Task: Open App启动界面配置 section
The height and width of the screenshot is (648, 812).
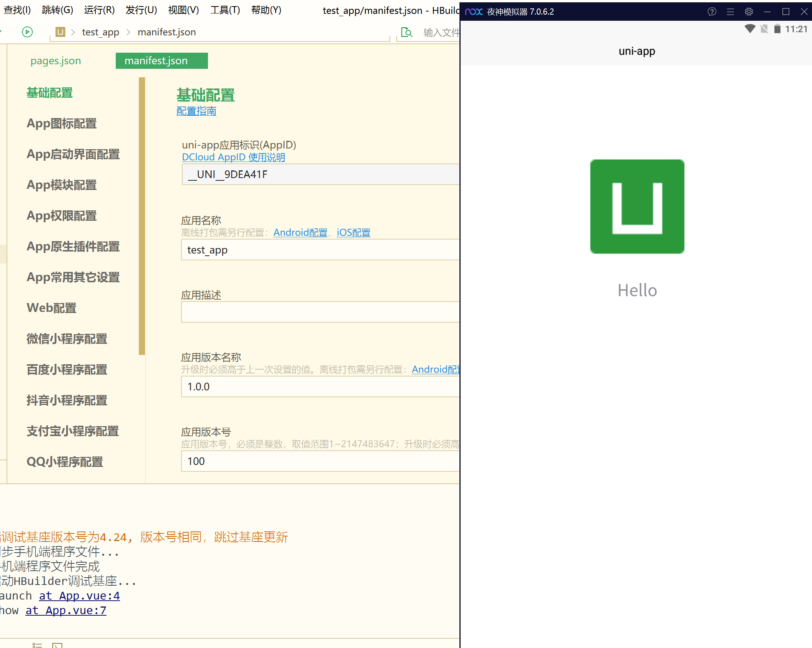Action: tap(73, 154)
